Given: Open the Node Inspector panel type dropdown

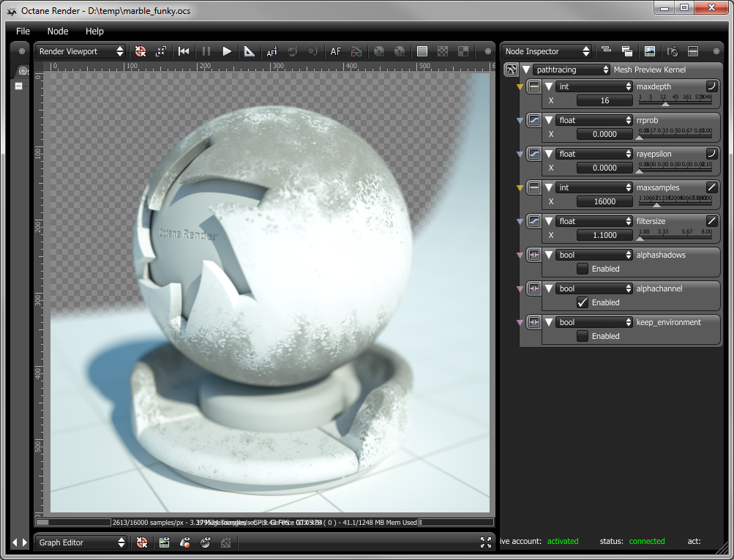Looking at the screenshot, I should click(546, 51).
